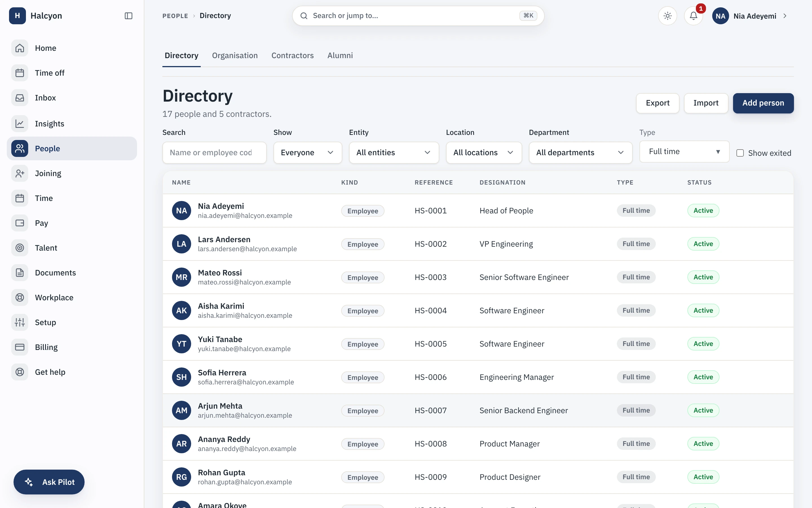Focus the Search or jump to field
The image size is (812, 508).
coord(418,16)
